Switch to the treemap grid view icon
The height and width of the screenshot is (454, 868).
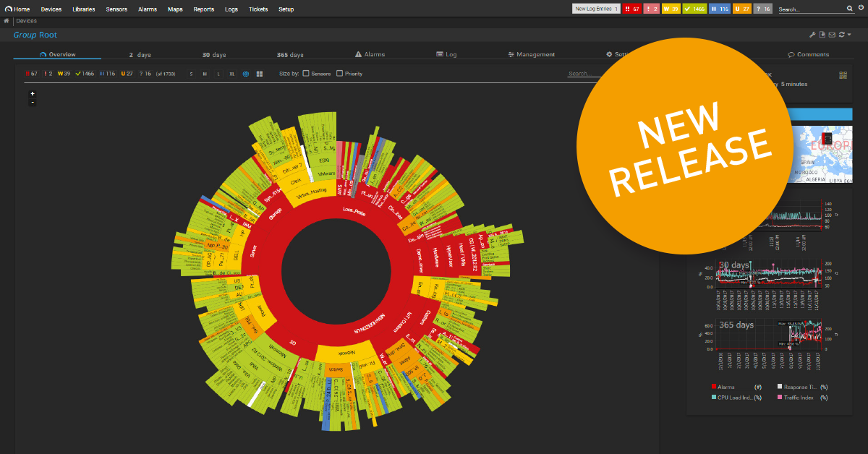260,74
